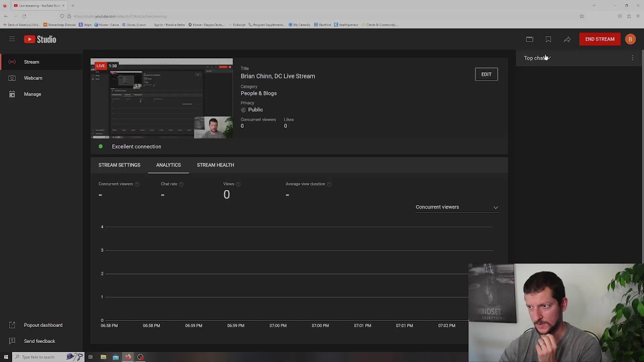Viewport: 644px width, 362px height.
Task: Click the create clip clapperboard icon
Action: coord(529,39)
